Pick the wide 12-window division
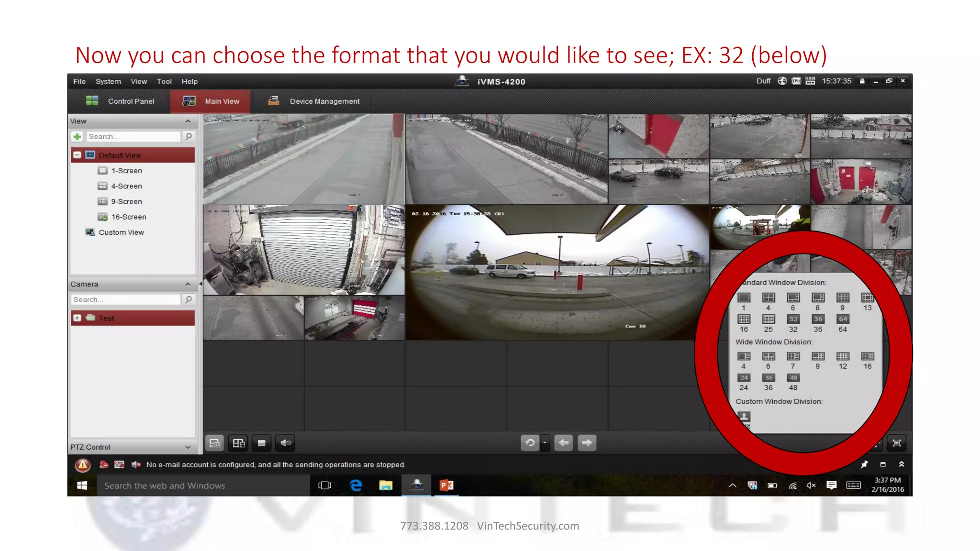The image size is (980, 551). coord(843,356)
